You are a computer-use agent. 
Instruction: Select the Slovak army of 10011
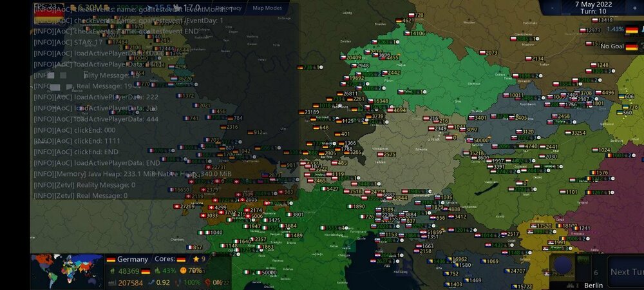[513, 95]
